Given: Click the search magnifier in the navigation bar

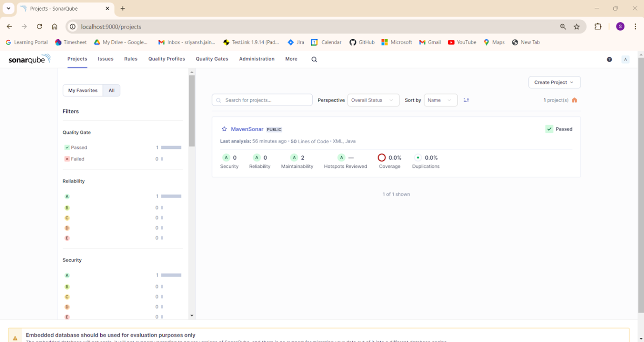Looking at the screenshot, I should pos(314,59).
